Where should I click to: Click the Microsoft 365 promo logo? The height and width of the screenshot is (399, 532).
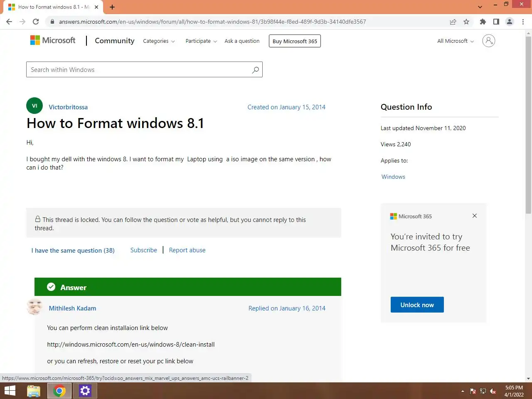[x=411, y=216]
